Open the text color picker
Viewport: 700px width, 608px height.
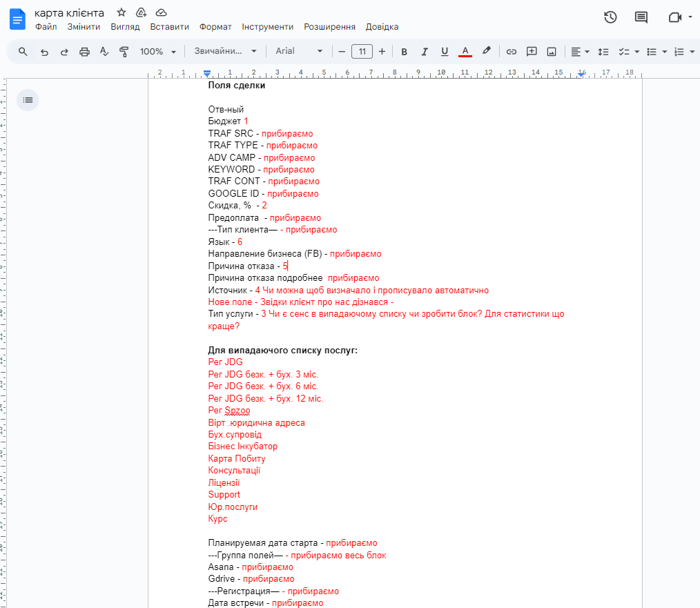click(465, 52)
